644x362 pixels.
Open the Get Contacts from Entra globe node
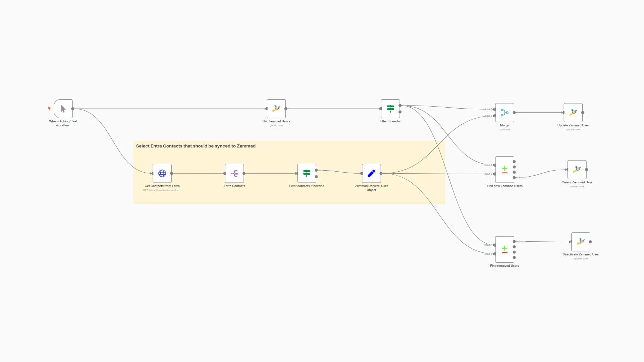tap(162, 173)
